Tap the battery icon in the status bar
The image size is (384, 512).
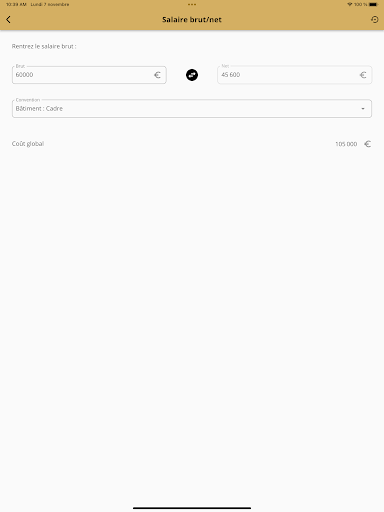pyautogui.click(x=374, y=4)
